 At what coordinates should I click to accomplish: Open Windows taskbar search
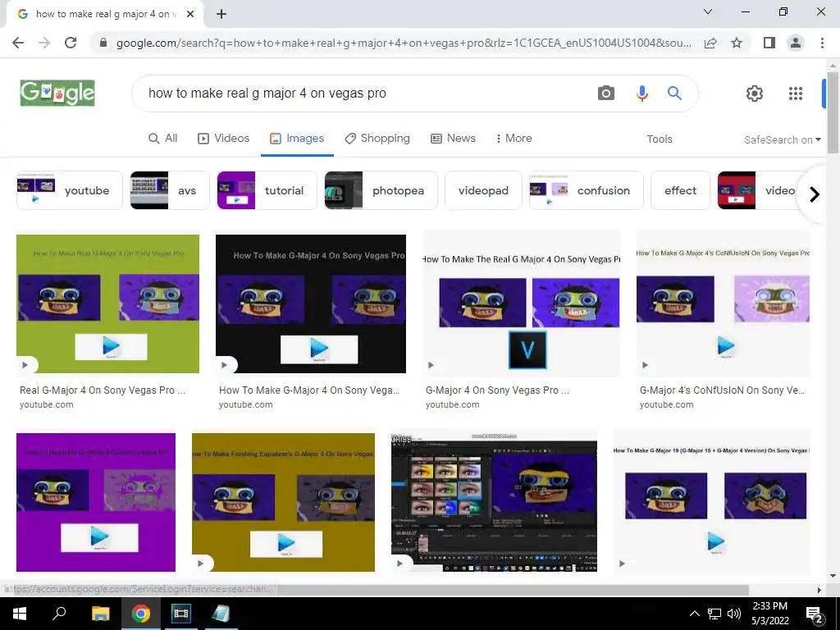pos(59,614)
